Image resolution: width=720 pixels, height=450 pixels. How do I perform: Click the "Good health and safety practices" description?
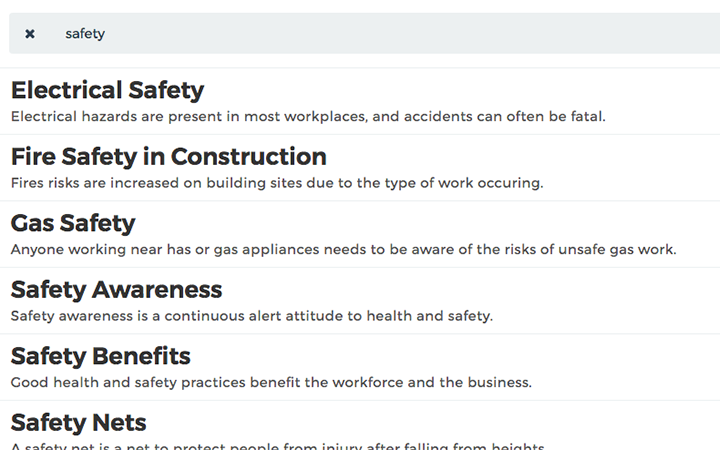pyautogui.click(x=271, y=382)
